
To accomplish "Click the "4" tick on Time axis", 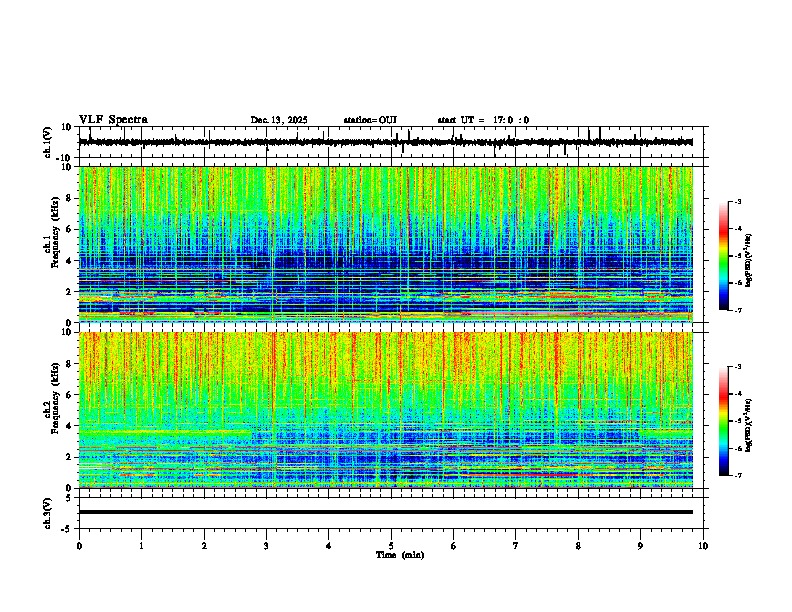I will coord(329,546).
